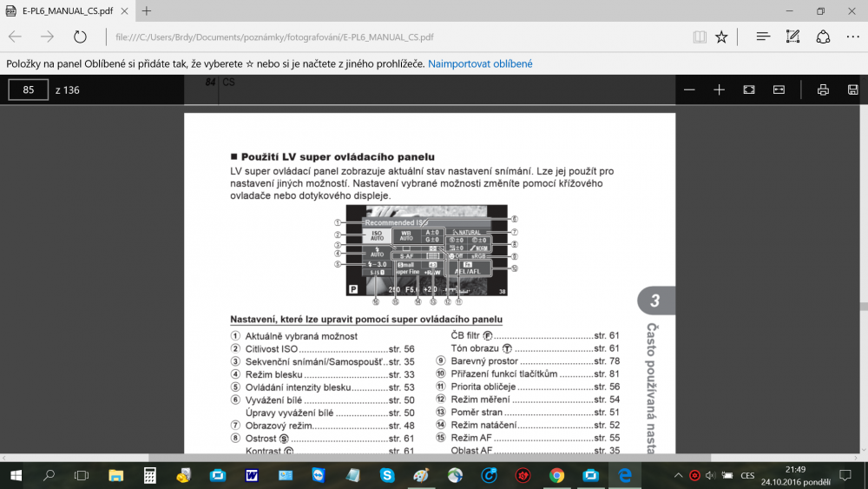Refresh the current page
The image size is (868, 489).
(x=80, y=36)
